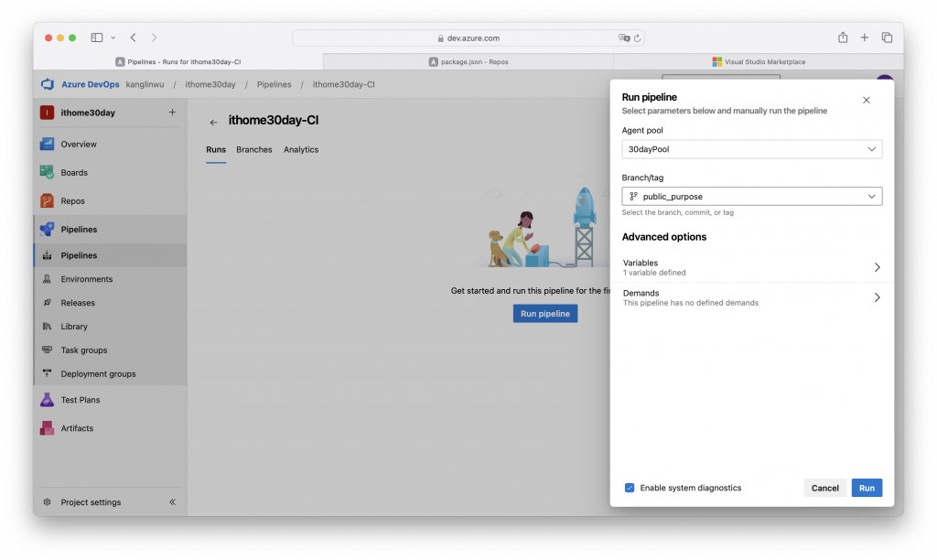This screenshot has height=560, width=937.
Task: Click the plus icon next to ithome30day
Action: pos(172,113)
